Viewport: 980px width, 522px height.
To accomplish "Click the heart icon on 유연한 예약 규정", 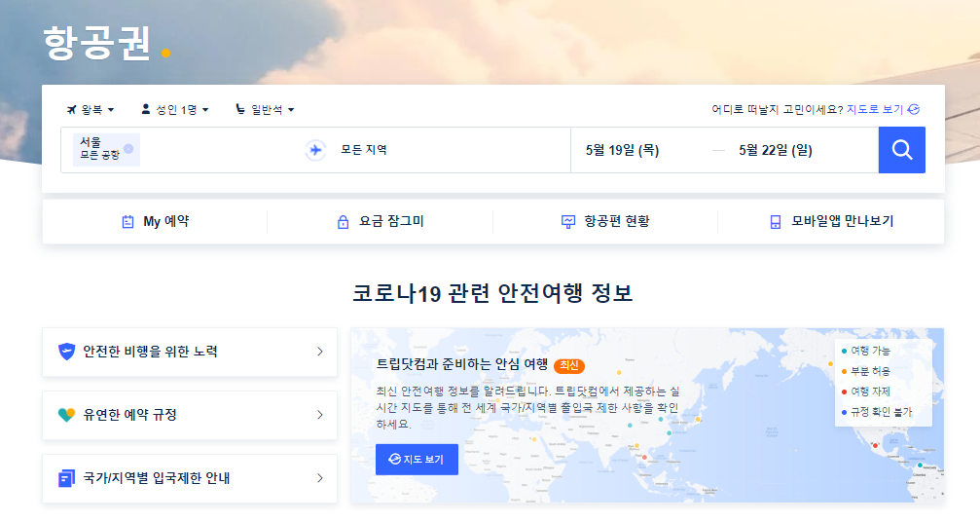I will click(x=66, y=415).
